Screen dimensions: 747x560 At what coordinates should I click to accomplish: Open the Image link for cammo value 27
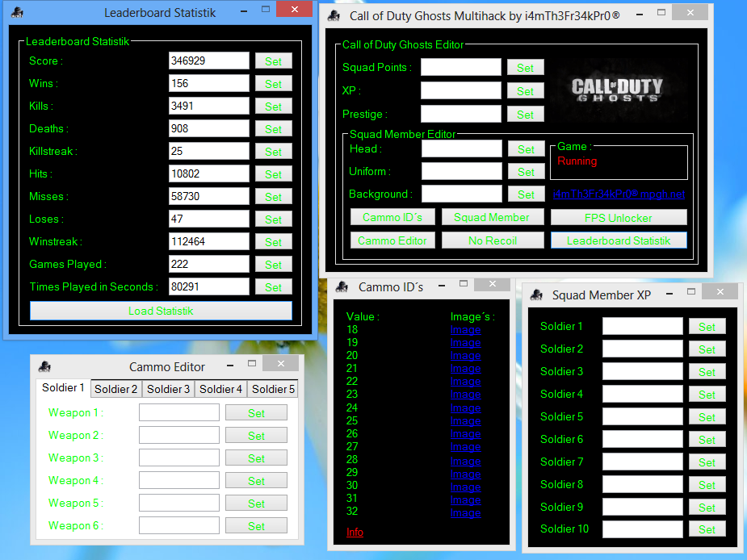click(465, 447)
